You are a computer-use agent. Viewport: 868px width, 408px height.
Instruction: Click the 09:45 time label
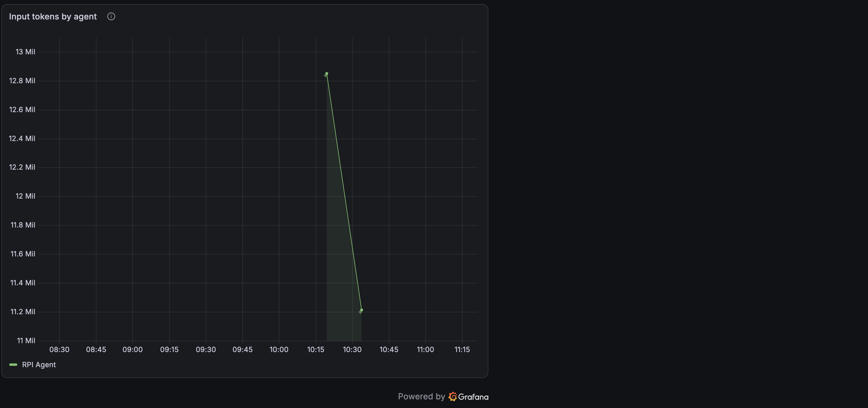(243, 350)
